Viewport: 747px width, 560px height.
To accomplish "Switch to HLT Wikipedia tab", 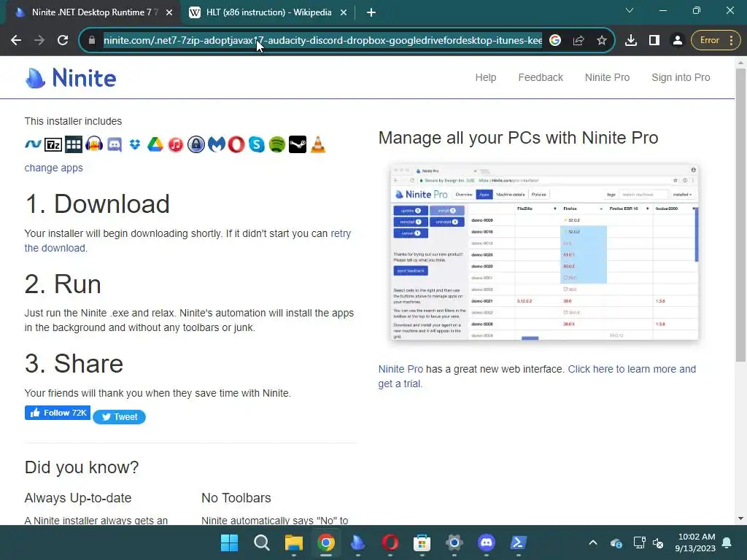I will 268,12.
